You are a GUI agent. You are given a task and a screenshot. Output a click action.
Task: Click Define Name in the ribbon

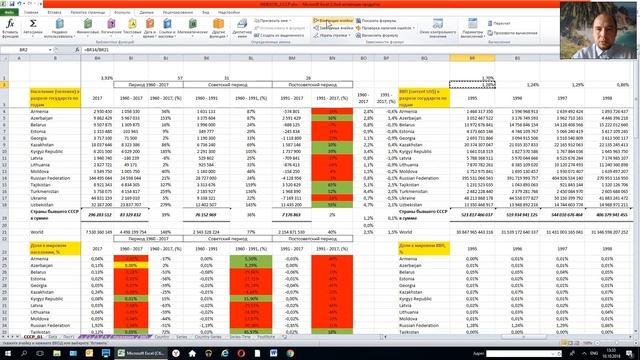[x=273, y=20]
